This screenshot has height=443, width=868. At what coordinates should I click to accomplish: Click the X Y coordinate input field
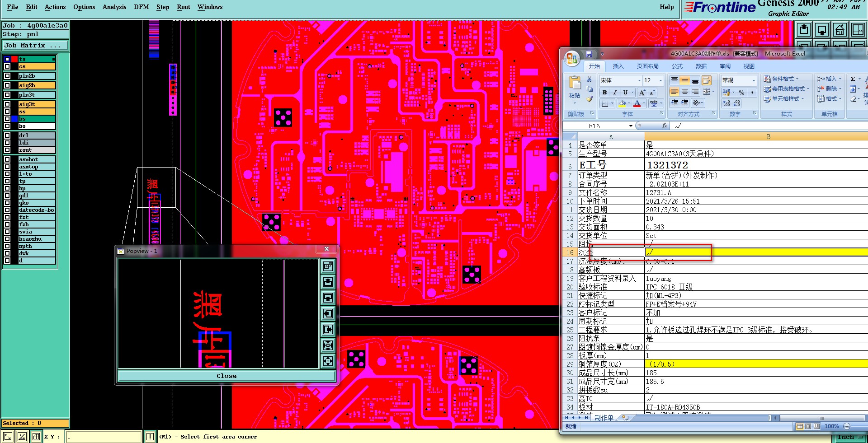(x=104, y=437)
